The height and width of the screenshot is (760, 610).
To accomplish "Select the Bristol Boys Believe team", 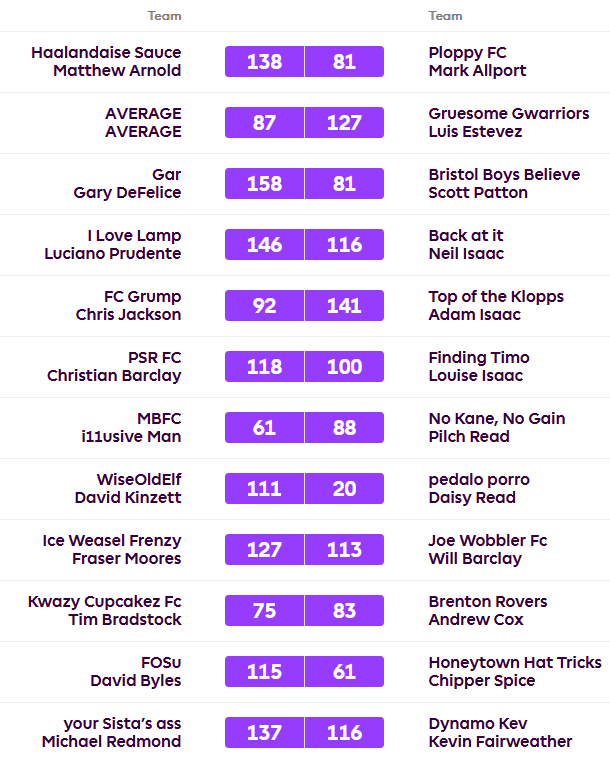I will 503,175.
